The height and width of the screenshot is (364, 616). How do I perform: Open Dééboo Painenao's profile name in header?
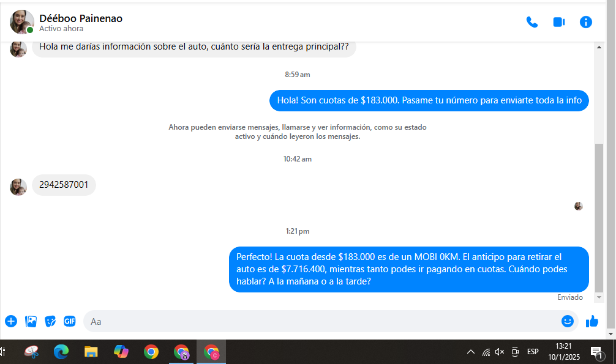(x=81, y=18)
